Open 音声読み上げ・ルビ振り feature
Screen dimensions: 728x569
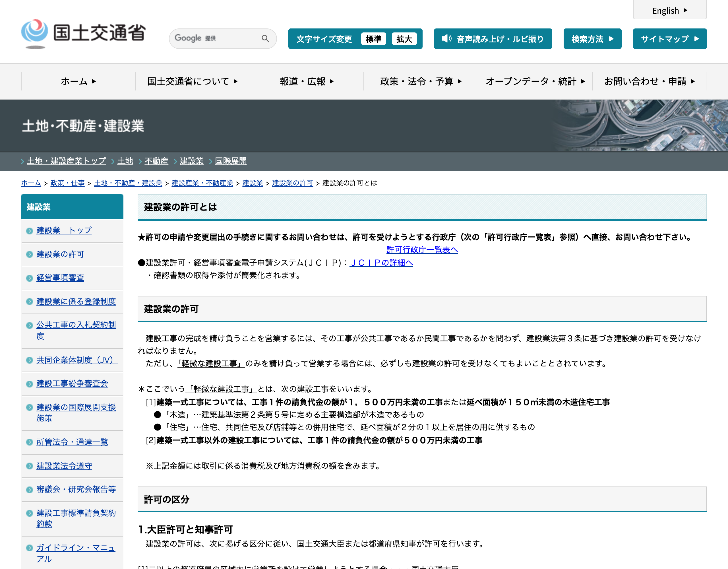pyautogui.click(x=493, y=39)
